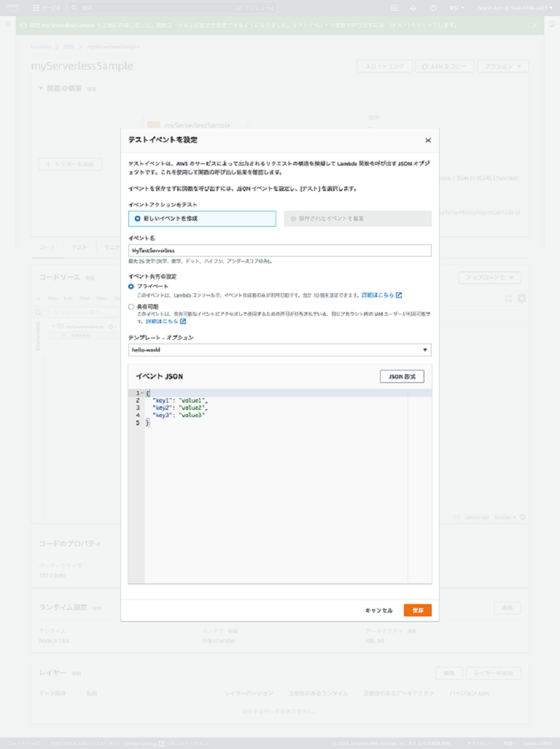Open the account menu dropdown in the header
The width and height of the screenshot is (560, 749).
click(x=515, y=8)
